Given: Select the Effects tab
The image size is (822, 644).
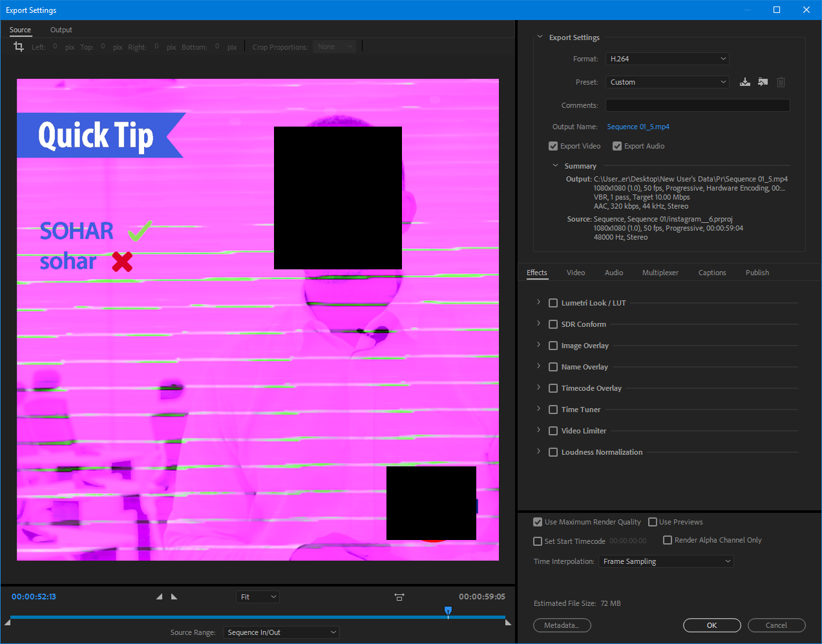Looking at the screenshot, I should [x=537, y=273].
